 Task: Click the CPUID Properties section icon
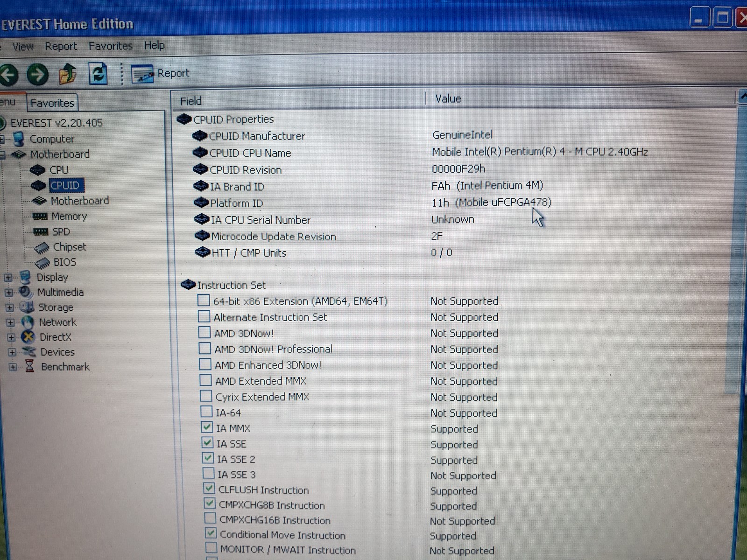coord(184,119)
